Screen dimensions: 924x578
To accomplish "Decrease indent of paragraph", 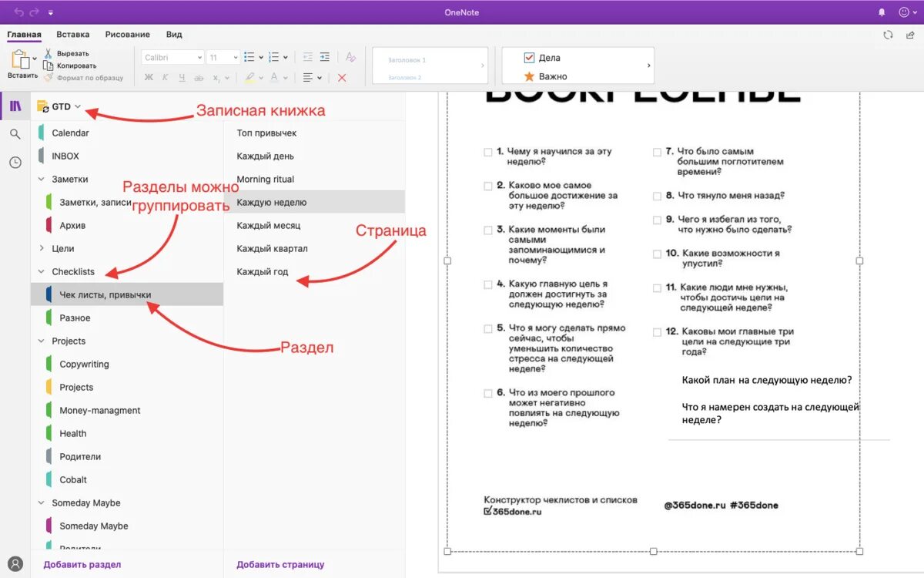I will 307,57.
